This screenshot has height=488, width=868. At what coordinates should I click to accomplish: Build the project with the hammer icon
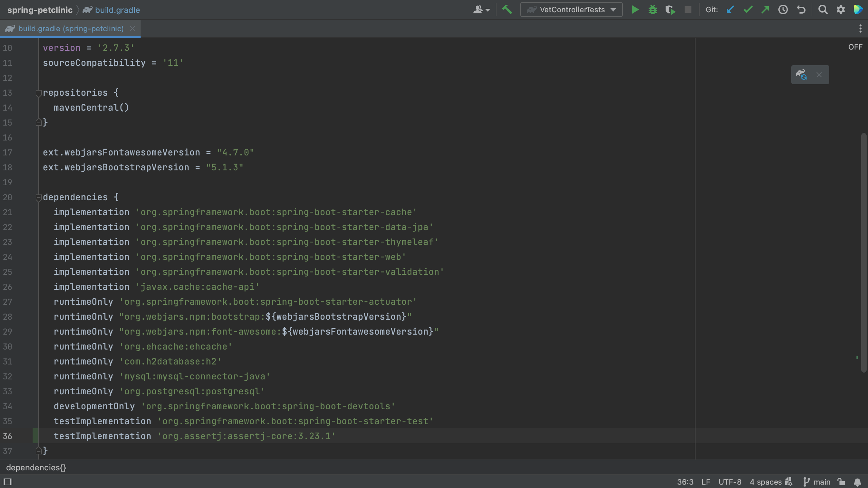[507, 10]
